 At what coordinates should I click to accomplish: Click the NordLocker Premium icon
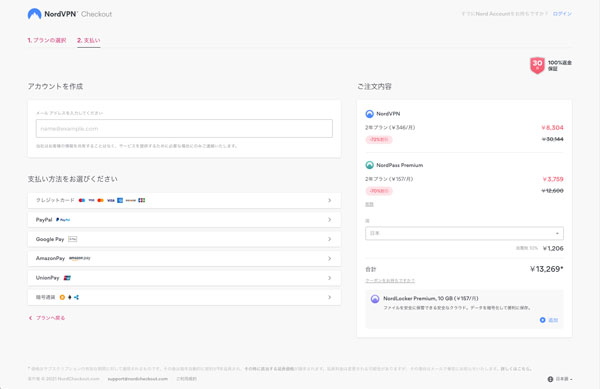click(375, 299)
